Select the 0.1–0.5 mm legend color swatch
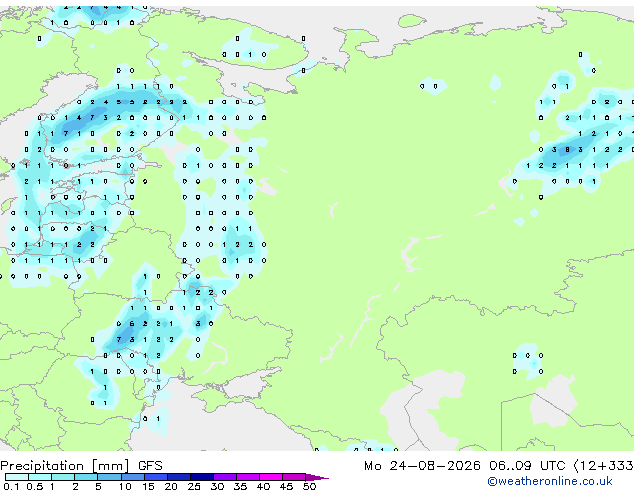The width and height of the screenshot is (634, 490). (x=17, y=477)
